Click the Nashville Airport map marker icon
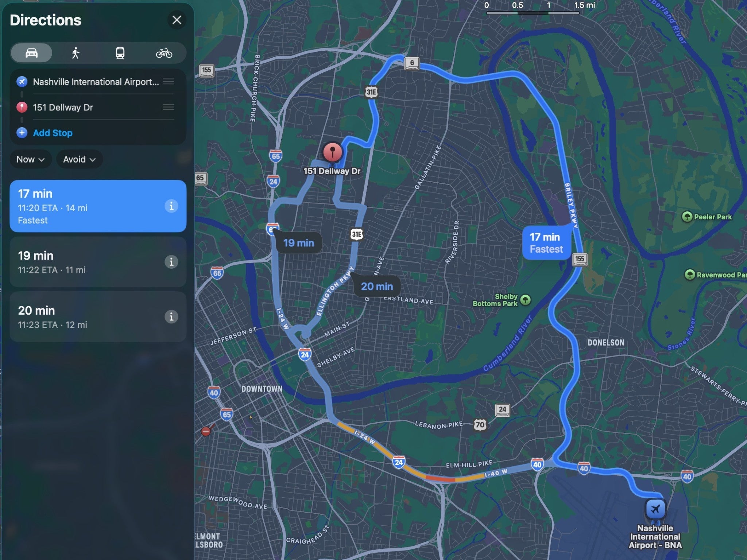Screen dimensions: 747x560 coord(655,509)
